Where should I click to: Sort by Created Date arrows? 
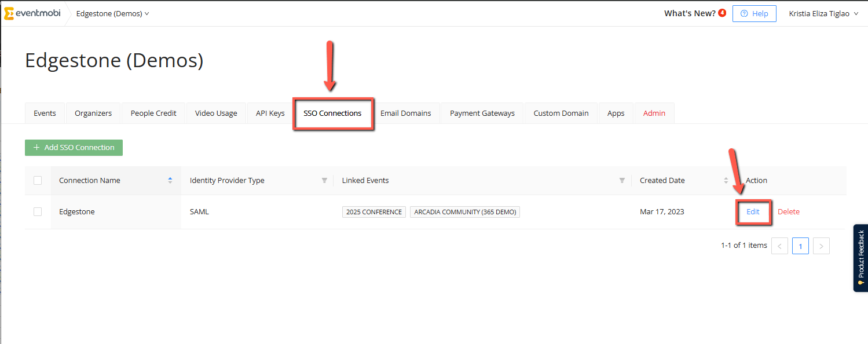[x=726, y=181]
